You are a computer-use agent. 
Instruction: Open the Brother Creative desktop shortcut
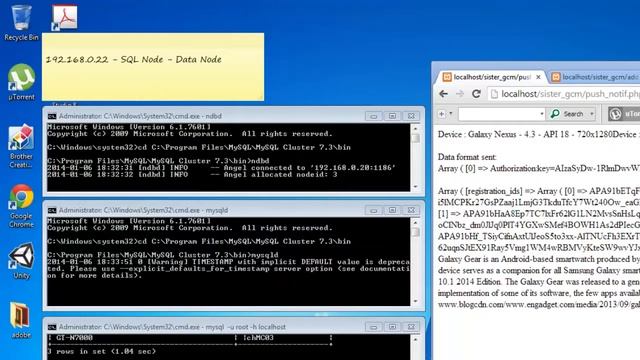(21, 146)
